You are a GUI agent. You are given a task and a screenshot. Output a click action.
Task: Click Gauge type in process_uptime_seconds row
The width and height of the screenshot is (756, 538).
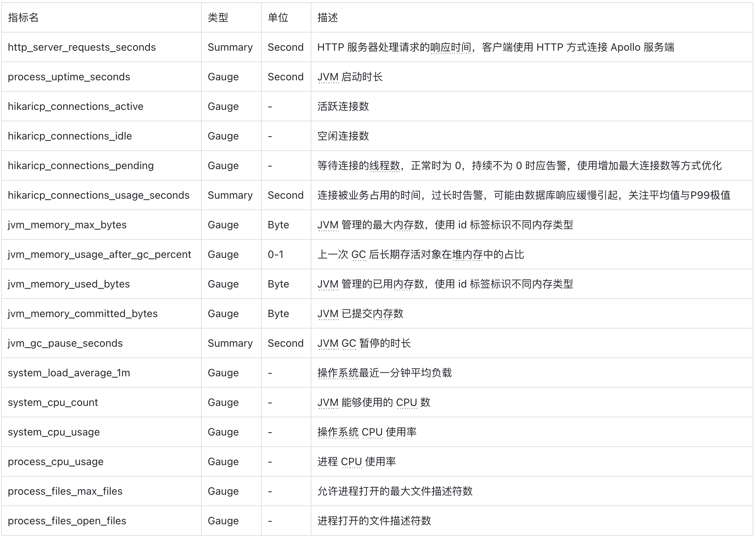tap(223, 77)
